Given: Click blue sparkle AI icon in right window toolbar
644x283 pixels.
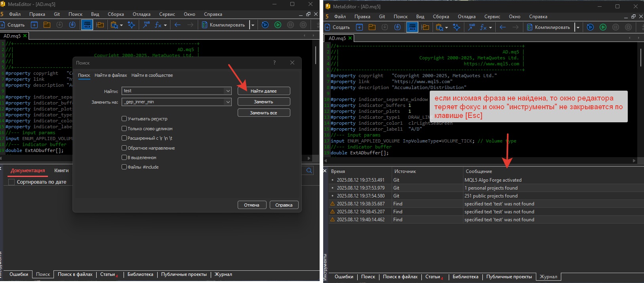Looking at the screenshot, I should 457,27.
